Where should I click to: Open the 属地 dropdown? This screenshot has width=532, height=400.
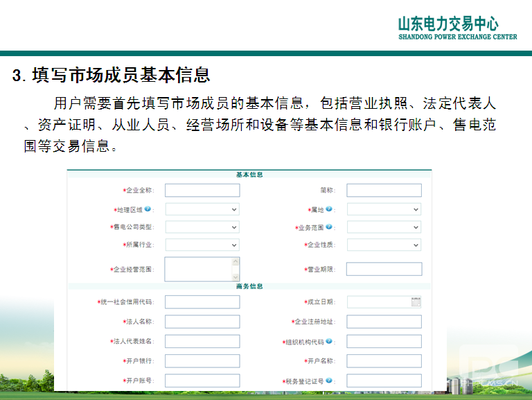pyautogui.click(x=384, y=209)
